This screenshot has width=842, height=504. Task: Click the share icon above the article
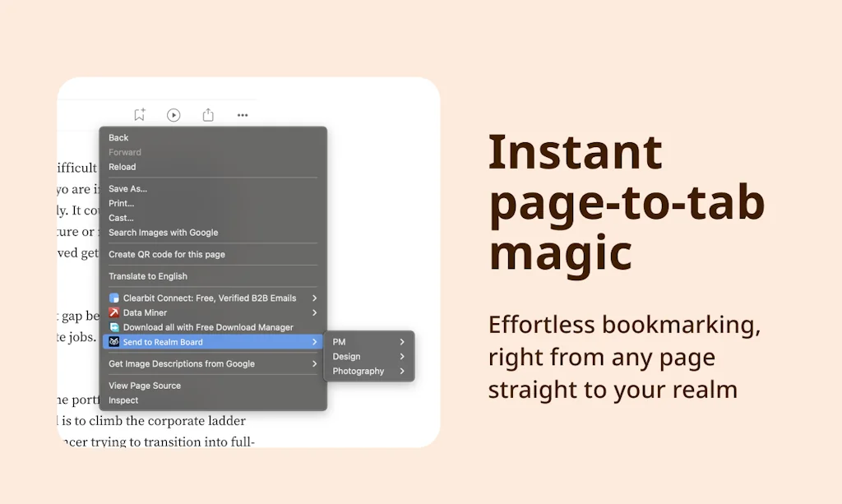click(208, 115)
